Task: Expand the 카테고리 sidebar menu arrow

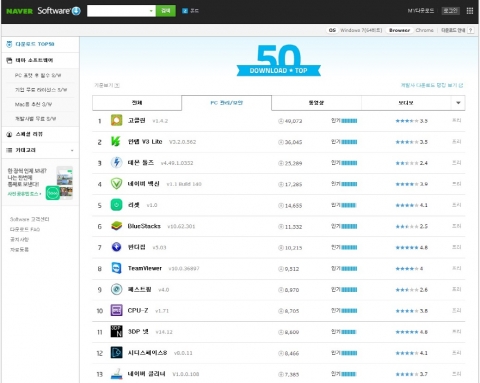Action: 72,151
